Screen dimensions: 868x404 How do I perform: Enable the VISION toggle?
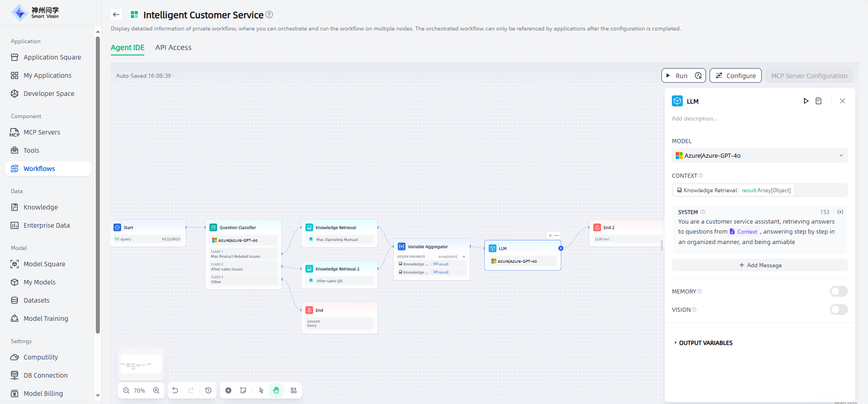pyautogui.click(x=838, y=309)
